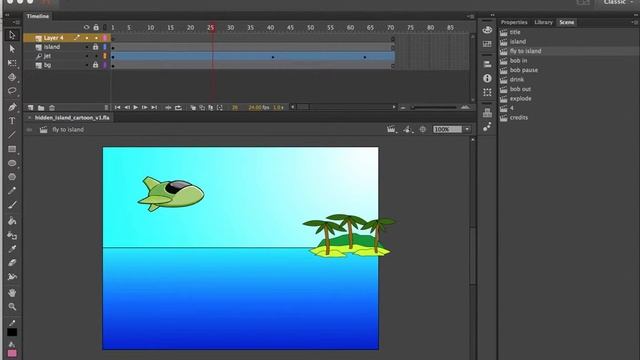Open the stage zoom percentage dropdown

(x=467, y=129)
